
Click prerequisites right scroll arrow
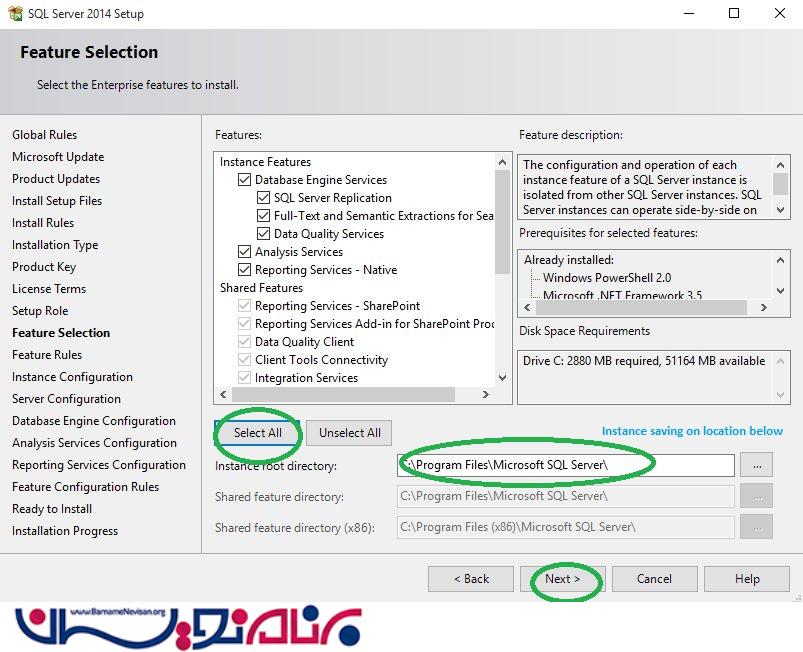click(764, 307)
